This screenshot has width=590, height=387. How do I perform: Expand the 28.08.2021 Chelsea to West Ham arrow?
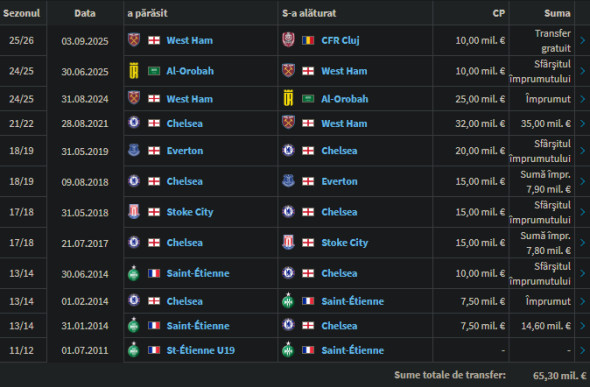click(582, 123)
